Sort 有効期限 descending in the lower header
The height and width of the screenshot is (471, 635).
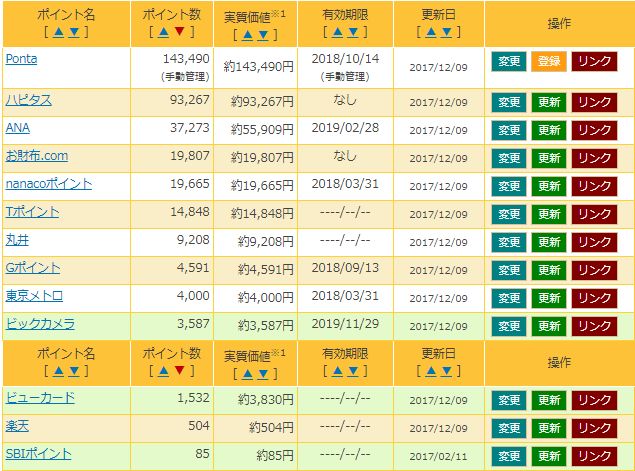point(353,371)
